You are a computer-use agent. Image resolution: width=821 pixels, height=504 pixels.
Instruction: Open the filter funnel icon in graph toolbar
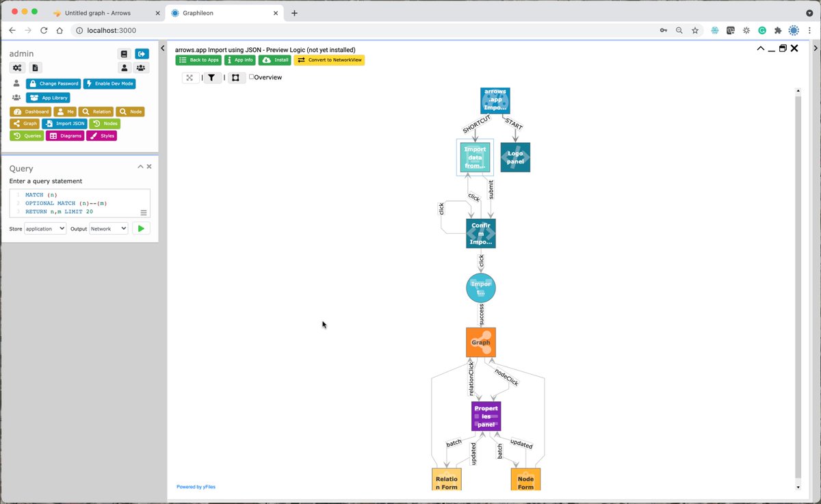pyautogui.click(x=212, y=78)
